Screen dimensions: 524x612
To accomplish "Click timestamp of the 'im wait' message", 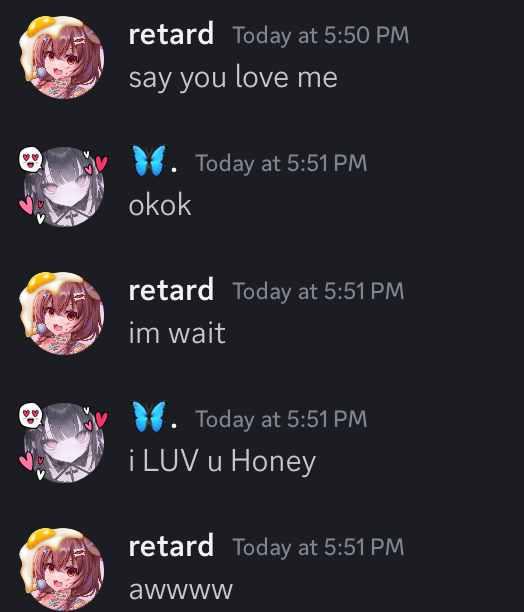I will tap(318, 291).
